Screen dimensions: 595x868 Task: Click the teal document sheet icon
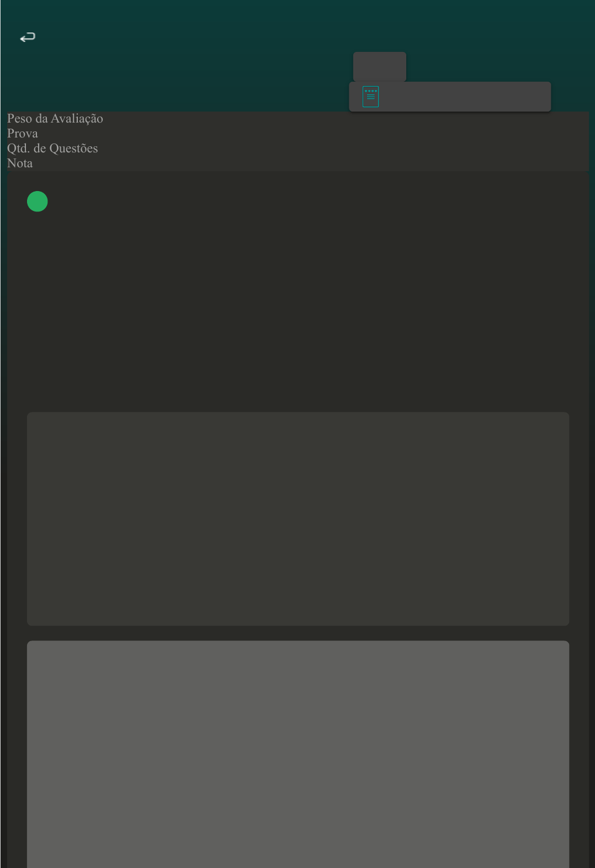pos(370,97)
